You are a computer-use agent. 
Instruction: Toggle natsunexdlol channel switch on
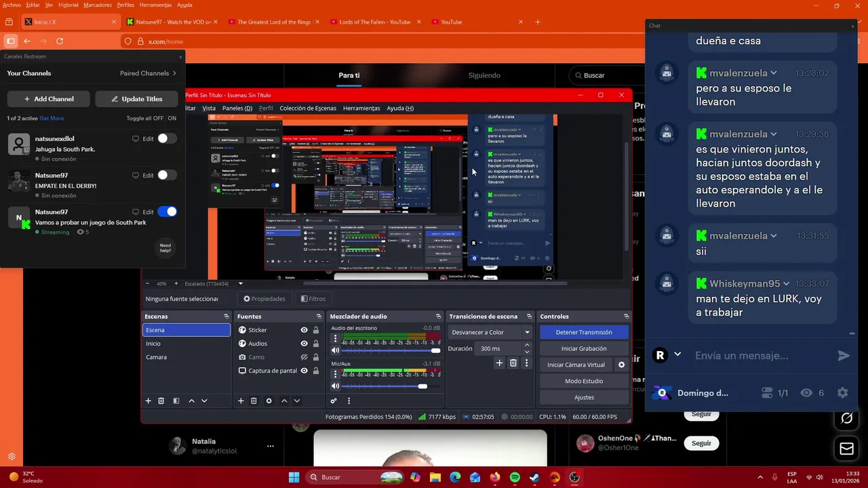point(167,138)
